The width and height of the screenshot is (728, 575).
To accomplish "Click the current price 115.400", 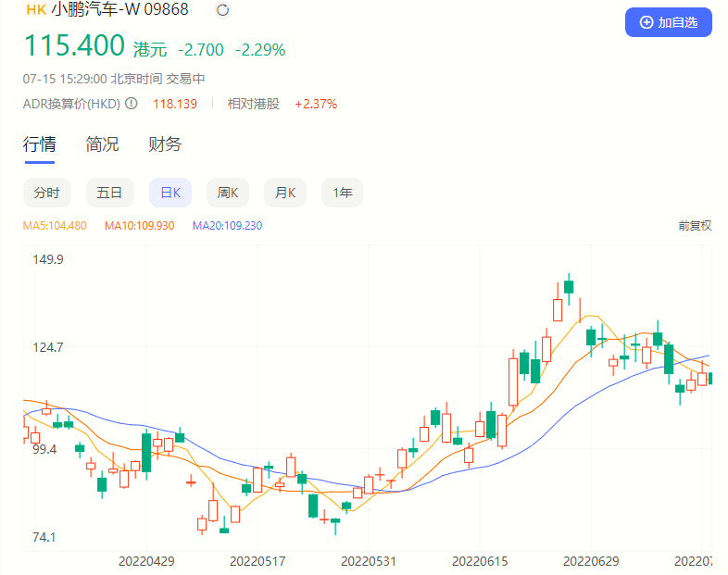I will (x=74, y=45).
